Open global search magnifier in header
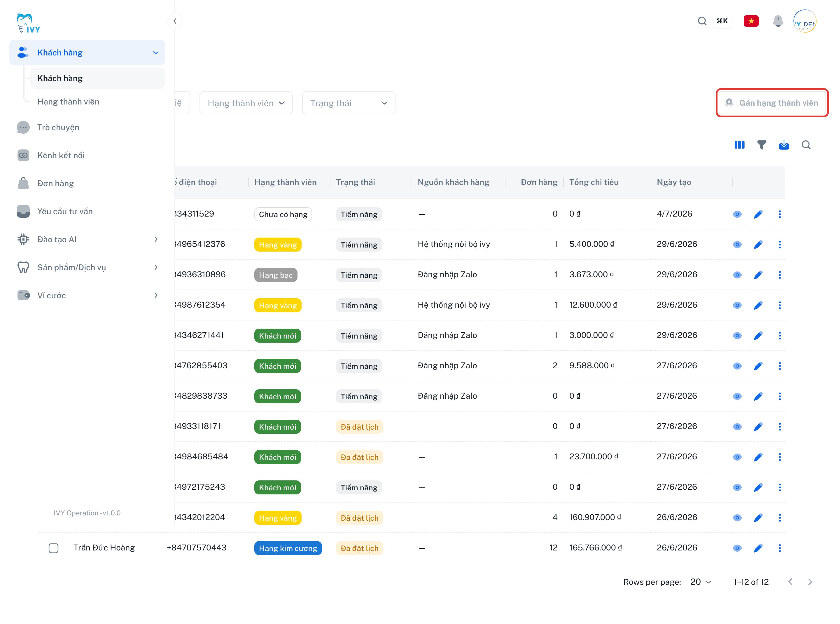Viewport: 840px width, 624px height. [x=702, y=21]
